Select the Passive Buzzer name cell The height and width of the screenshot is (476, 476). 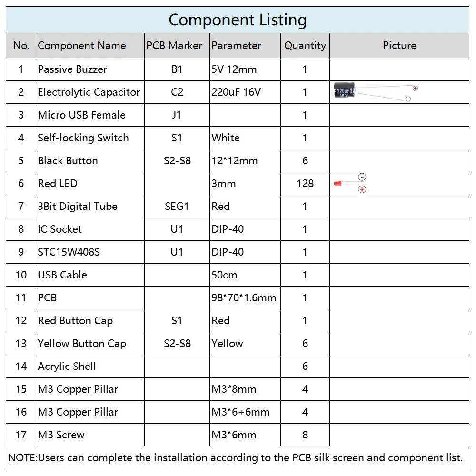coord(72,69)
